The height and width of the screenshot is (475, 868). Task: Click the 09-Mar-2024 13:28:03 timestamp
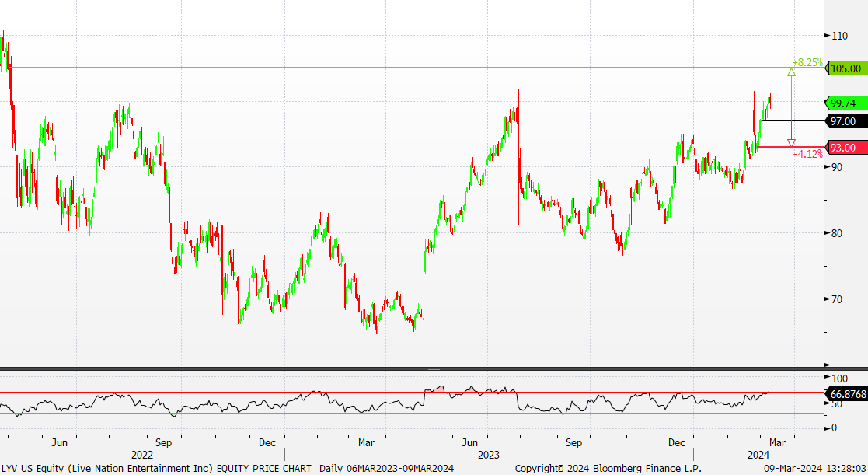coord(815,468)
